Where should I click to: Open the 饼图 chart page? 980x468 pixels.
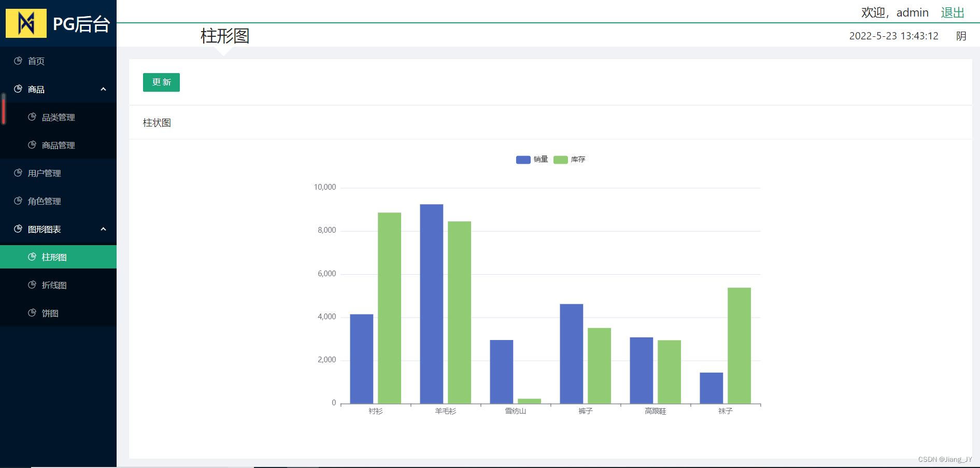pos(58,313)
